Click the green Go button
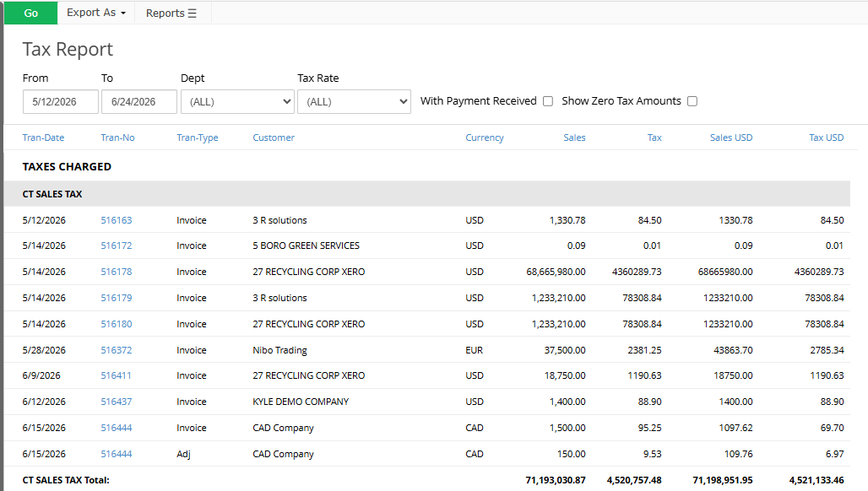 click(x=31, y=13)
